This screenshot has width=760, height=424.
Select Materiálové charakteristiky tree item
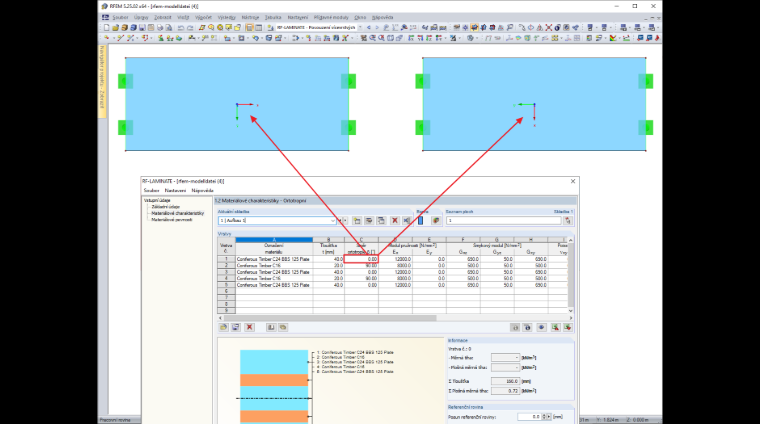(177, 213)
